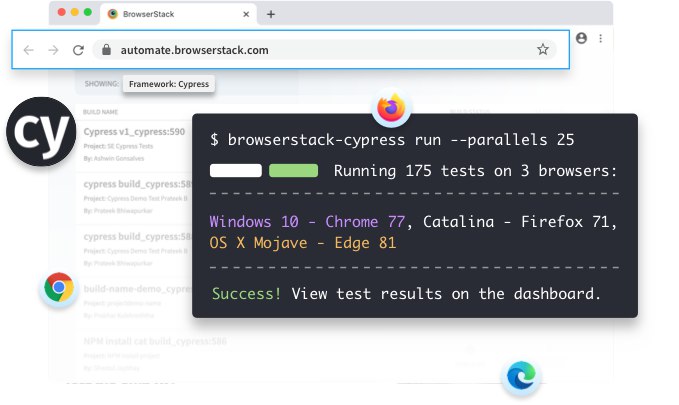The image size is (679, 405).
Task: Click the BUILD NAME column header
Action: click(x=100, y=112)
